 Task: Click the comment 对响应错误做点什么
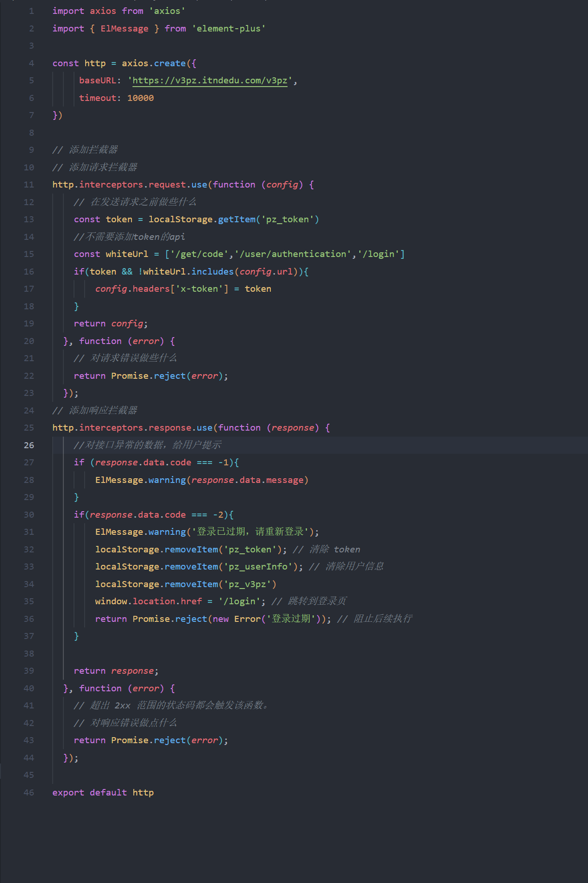[125, 723]
